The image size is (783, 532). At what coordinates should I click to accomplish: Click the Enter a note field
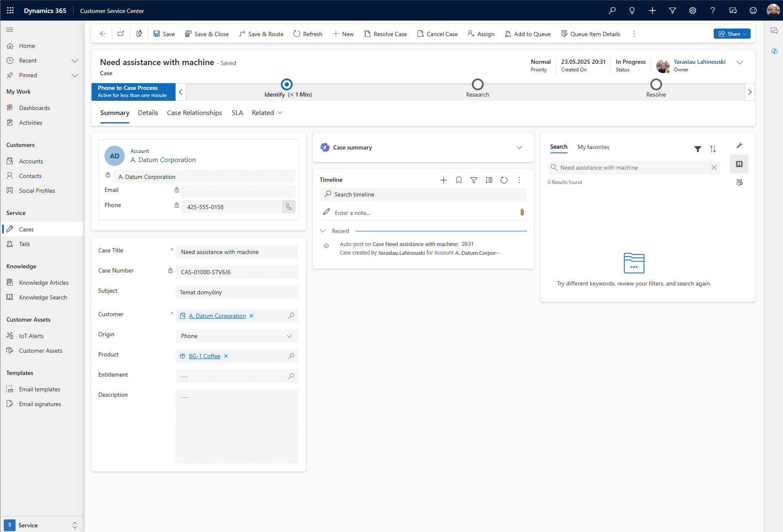pos(423,213)
